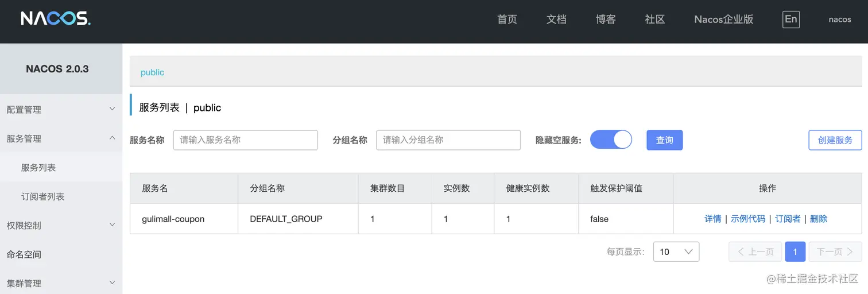
Task: Switch language with the En icon
Action: (x=790, y=20)
